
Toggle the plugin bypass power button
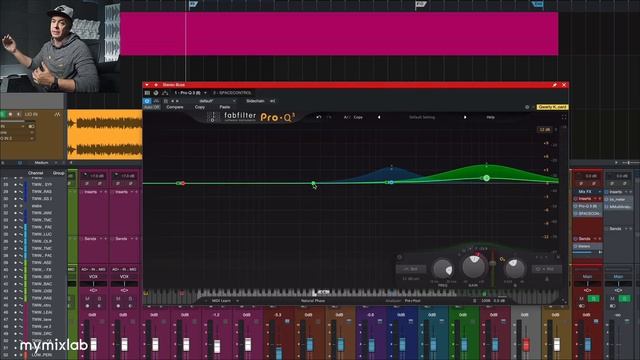tap(147, 101)
